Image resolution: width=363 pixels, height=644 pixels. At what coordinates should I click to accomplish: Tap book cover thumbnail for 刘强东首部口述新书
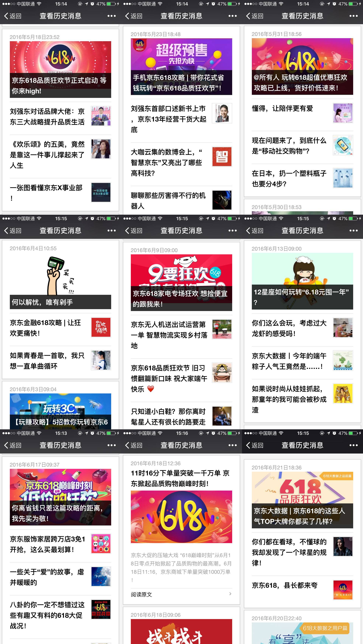point(222,113)
